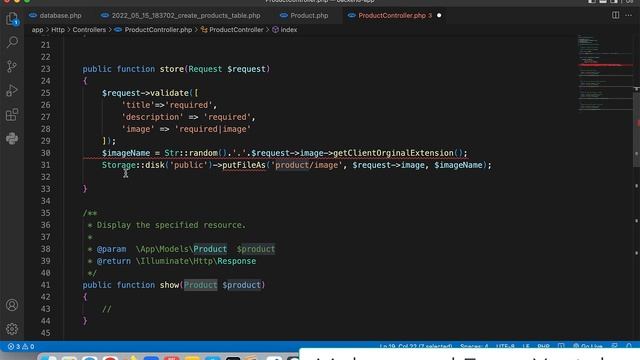
Task: Open the Explorer view in activity bar
Action: click(12, 19)
